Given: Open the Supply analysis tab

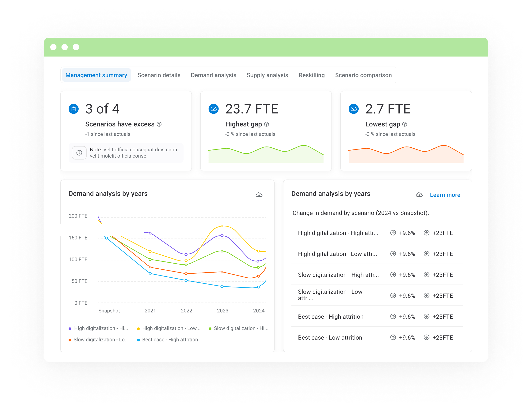Looking at the screenshot, I should pos(267,75).
